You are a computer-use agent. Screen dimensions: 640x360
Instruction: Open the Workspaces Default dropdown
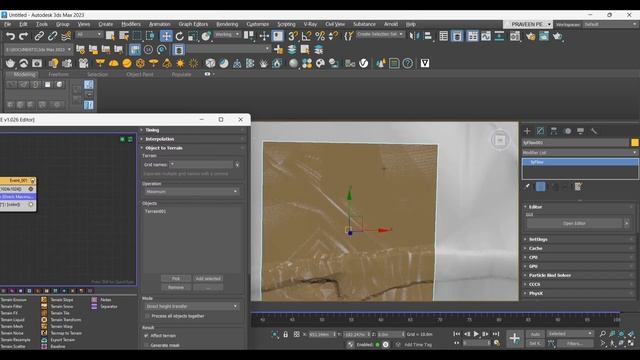[610, 24]
